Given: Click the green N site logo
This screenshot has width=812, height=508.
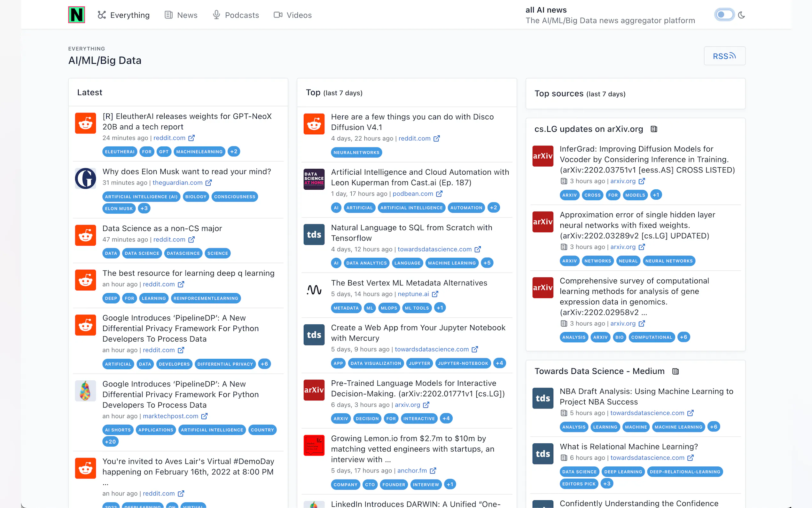Looking at the screenshot, I should click(76, 15).
